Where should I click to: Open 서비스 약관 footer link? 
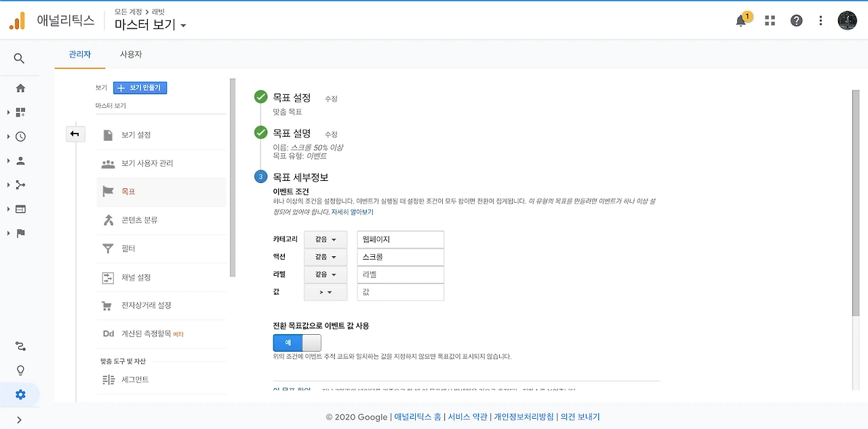click(467, 417)
